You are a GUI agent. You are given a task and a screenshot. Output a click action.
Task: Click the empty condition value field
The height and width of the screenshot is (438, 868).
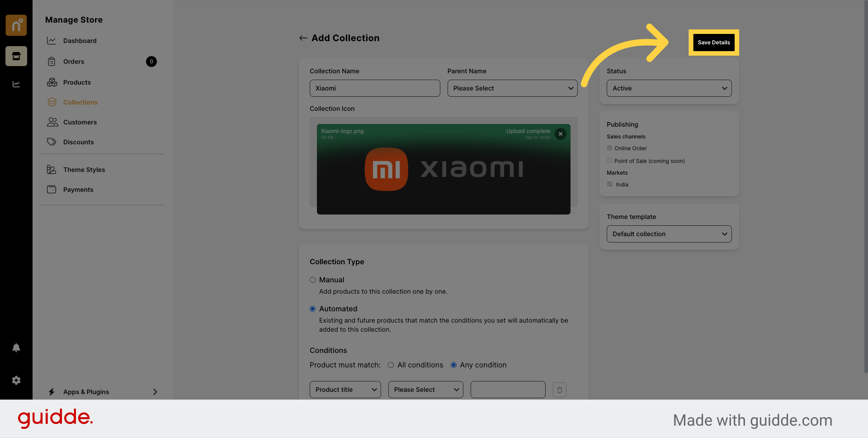click(508, 390)
